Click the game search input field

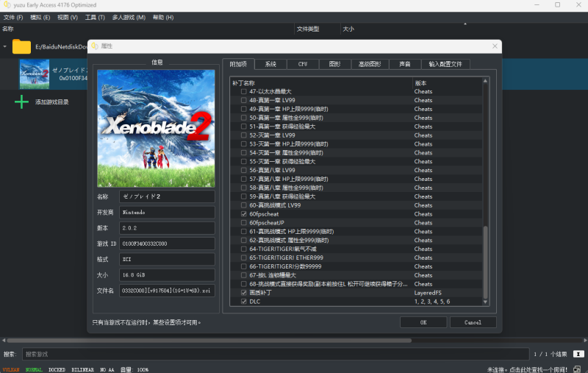coord(276,354)
